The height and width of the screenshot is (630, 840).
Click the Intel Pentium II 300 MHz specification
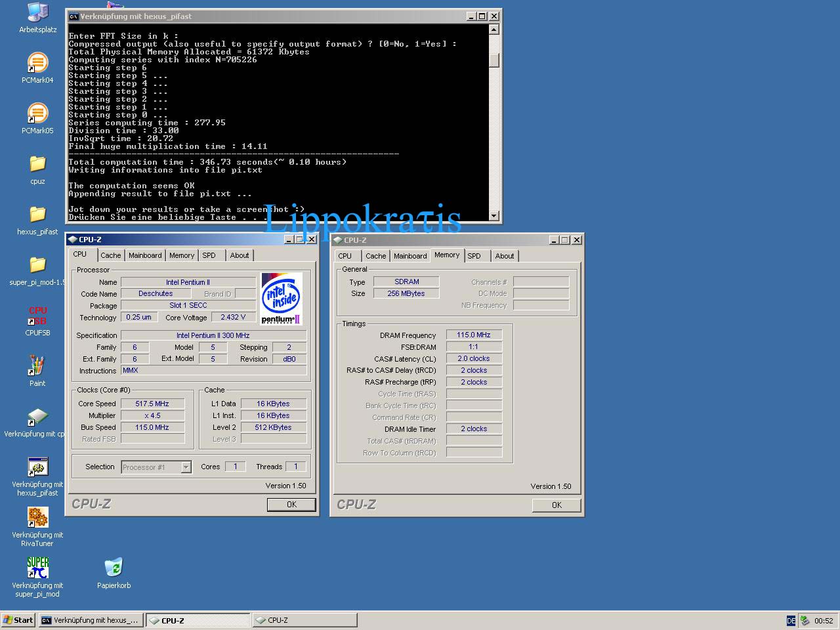pos(213,335)
